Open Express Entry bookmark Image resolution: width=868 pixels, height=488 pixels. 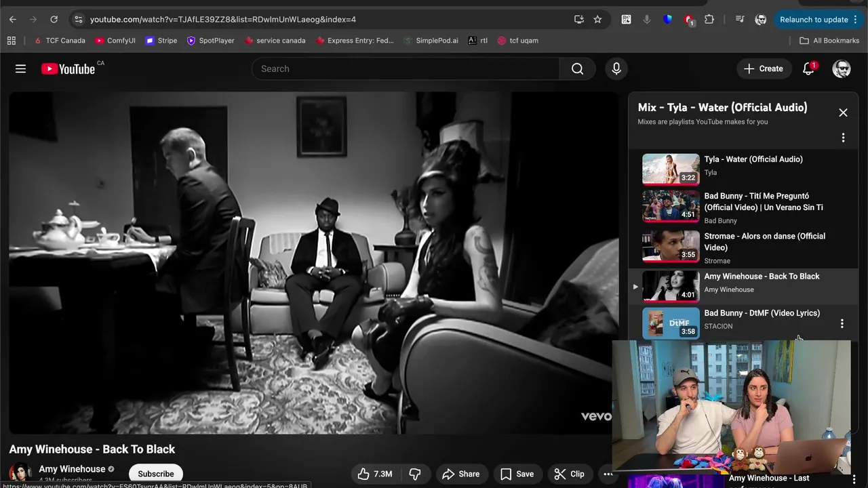354,41
